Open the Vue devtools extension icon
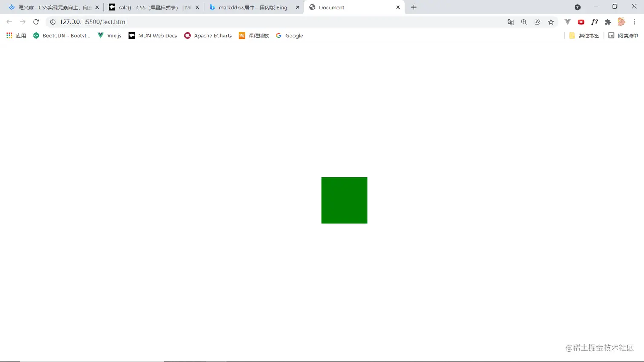The height and width of the screenshot is (362, 644). tap(567, 22)
